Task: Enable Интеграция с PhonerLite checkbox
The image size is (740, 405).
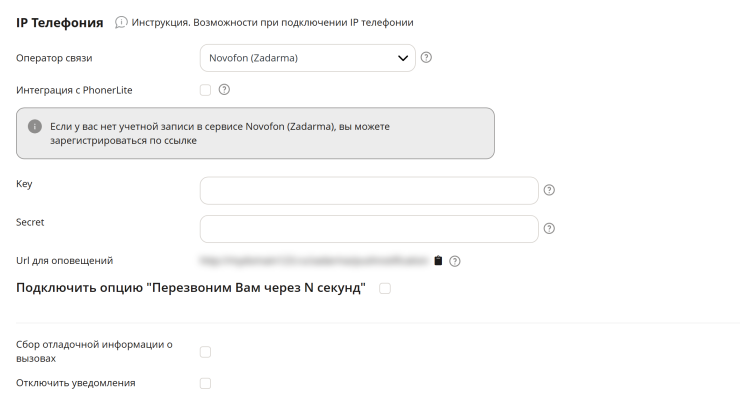Action: (205, 90)
